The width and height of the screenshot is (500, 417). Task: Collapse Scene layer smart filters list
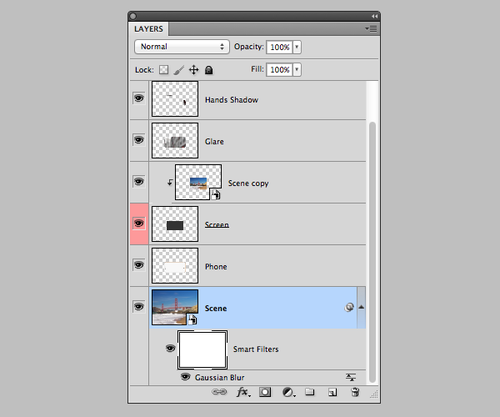click(x=361, y=307)
